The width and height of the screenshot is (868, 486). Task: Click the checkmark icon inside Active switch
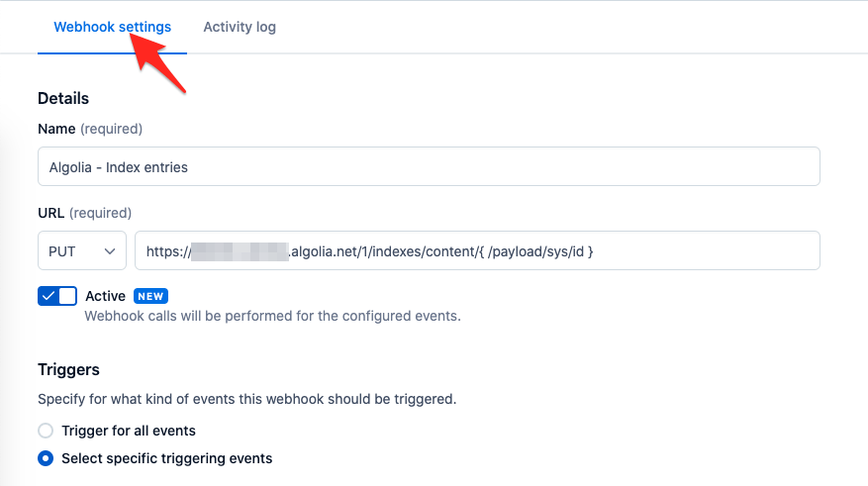tap(48, 296)
